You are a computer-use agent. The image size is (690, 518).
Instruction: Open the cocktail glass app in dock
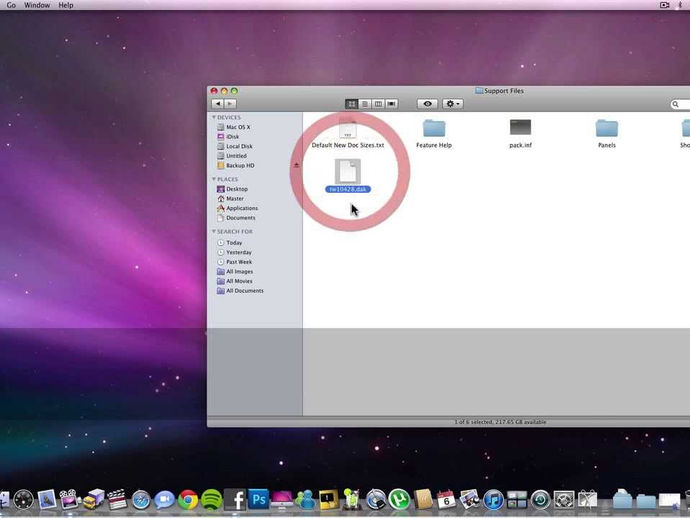pyautogui.click(x=352, y=500)
